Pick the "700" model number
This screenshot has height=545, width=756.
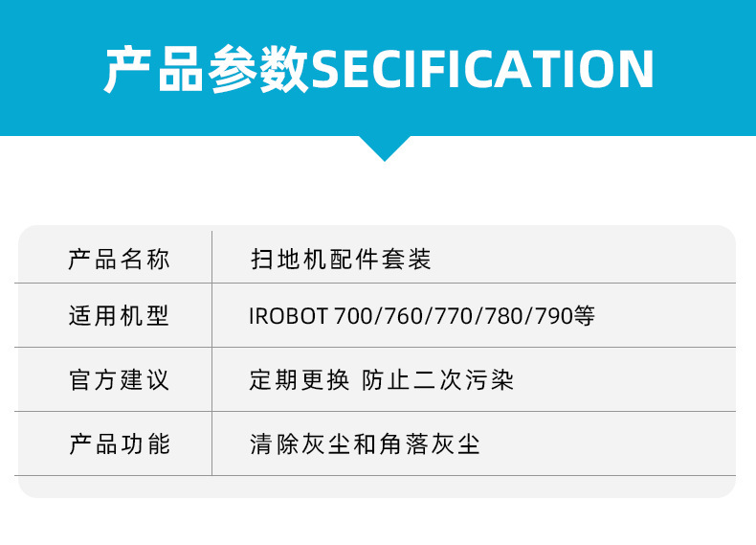pos(355,317)
